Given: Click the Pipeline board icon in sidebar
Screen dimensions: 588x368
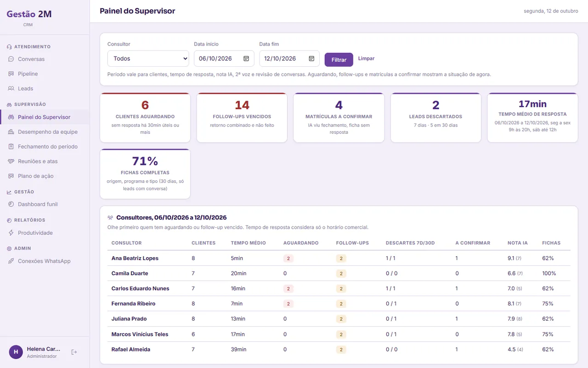Looking at the screenshot, I should 11,74.
